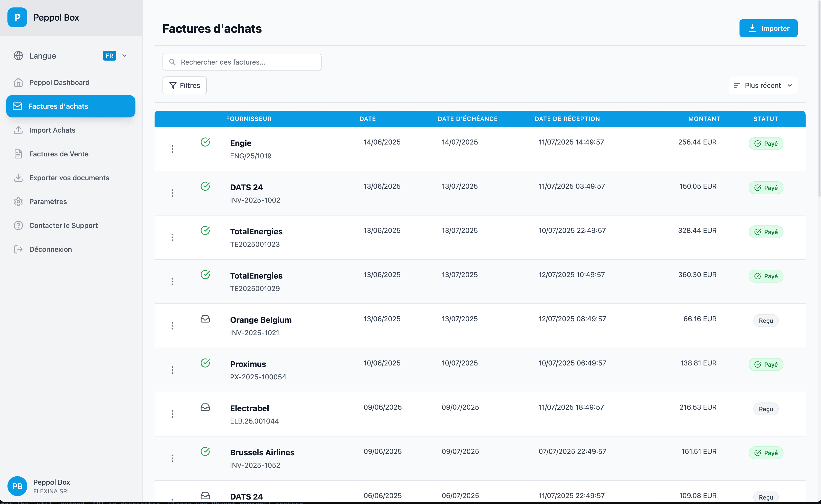The height and width of the screenshot is (504, 821).
Task: Click the Peppol Box logo icon
Action: (x=17, y=17)
